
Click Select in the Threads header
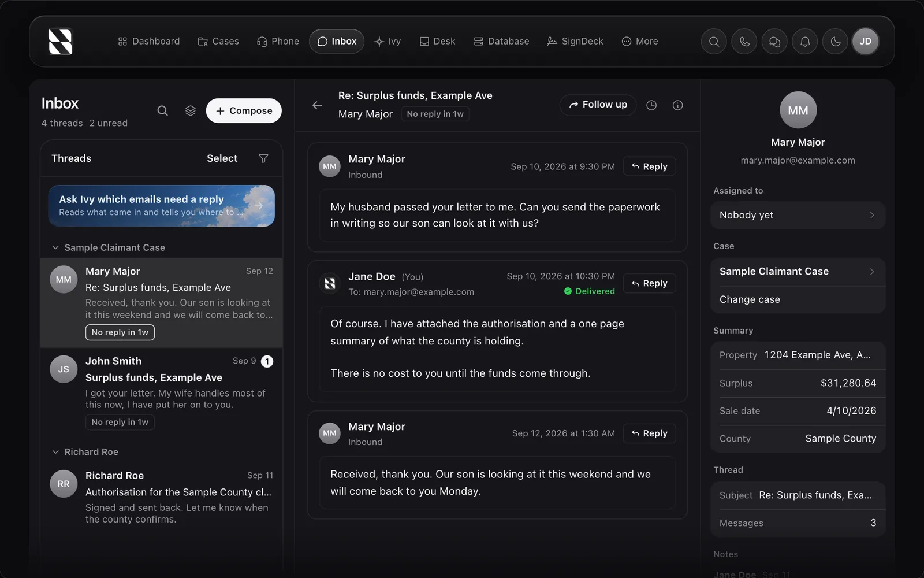(222, 158)
